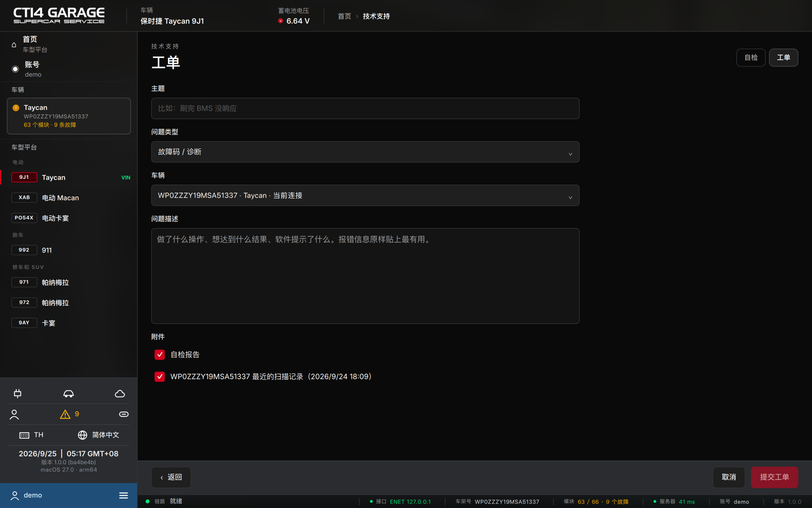Image resolution: width=812 pixels, height=508 pixels.
Task: Go to 首页 in the breadcrumb
Action: [345, 16]
